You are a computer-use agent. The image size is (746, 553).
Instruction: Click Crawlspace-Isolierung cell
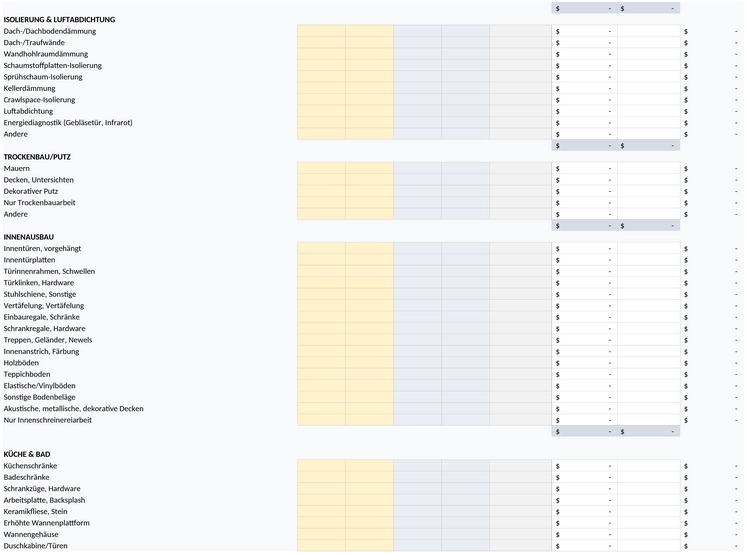click(39, 99)
